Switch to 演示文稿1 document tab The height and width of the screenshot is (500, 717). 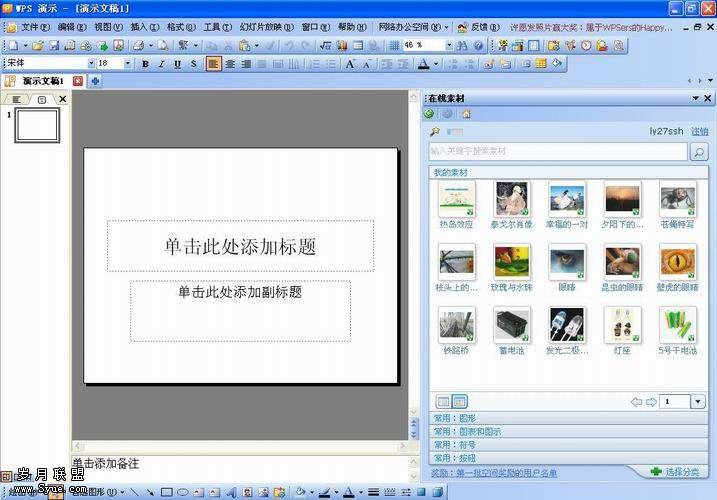tap(43, 81)
